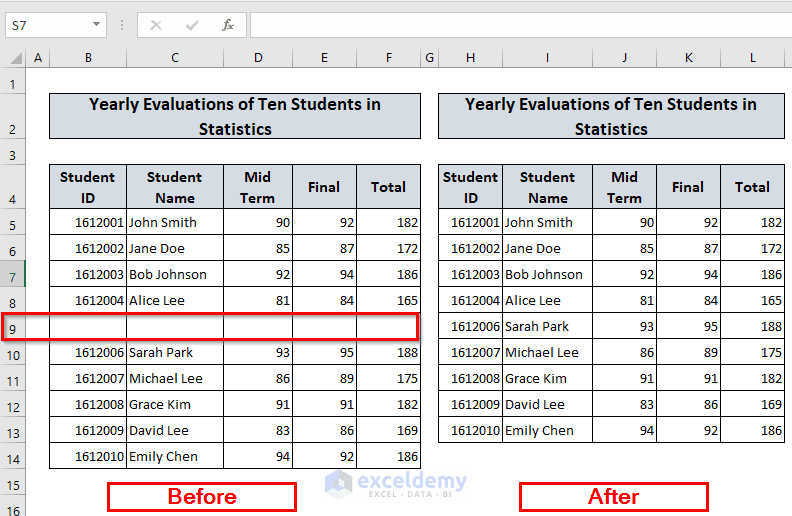
Task: Click cell 'Emily Chen' in column I
Action: (x=548, y=430)
